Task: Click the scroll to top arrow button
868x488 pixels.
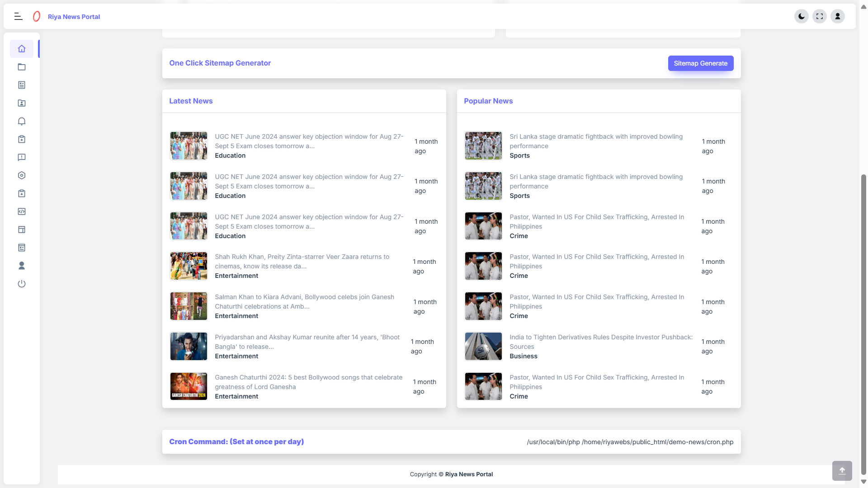Action: (x=842, y=470)
